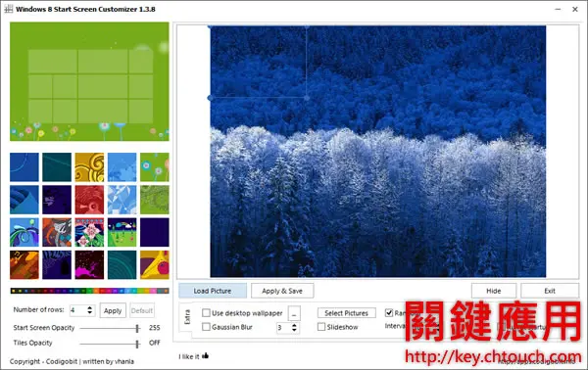Screen dimensions: 588x370
Task: Open the Select Pictures dialog
Action: click(347, 313)
